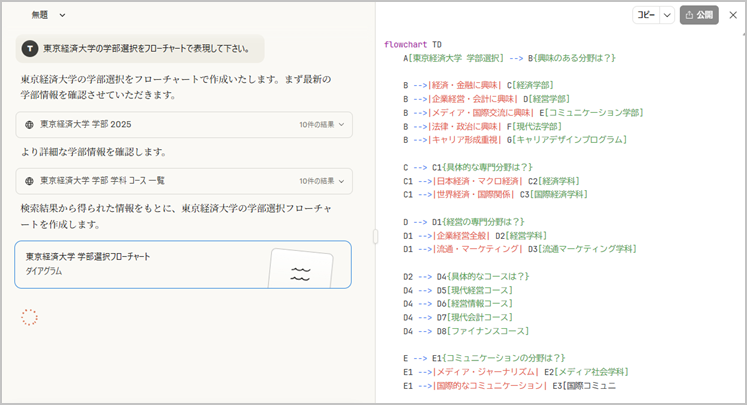Click the code line with C2[経済学科]
The width and height of the screenshot is (747, 405).
click(491, 181)
